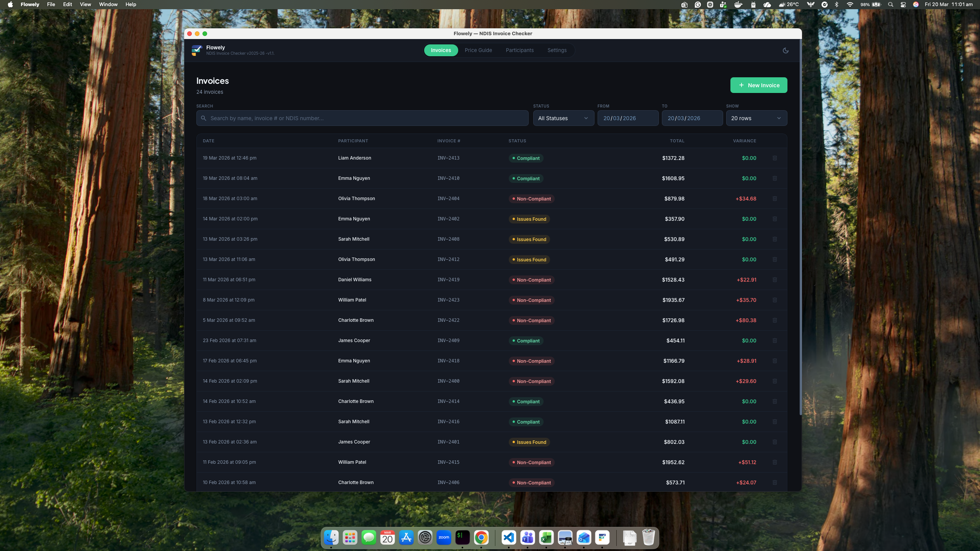Open the Window menu in the menu bar
This screenshot has height=551, width=980.
(x=108, y=4)
